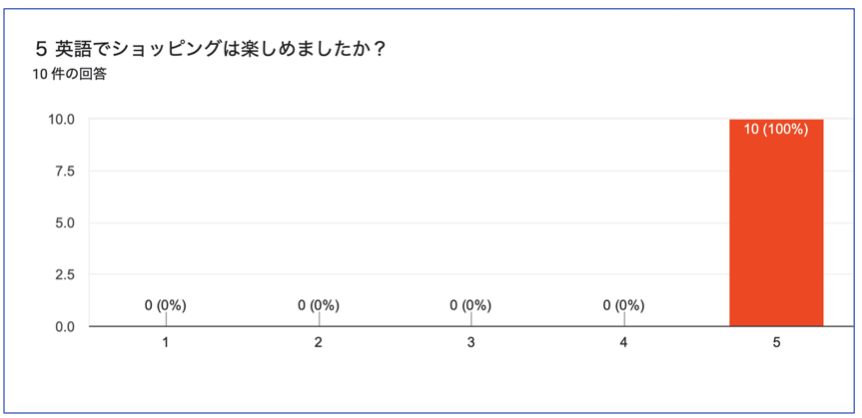Image resolution: width=862 pixels, height=418 pixels.
Task: Click the "0 (0%)" label above rating 1
Action: click(165, 306)
